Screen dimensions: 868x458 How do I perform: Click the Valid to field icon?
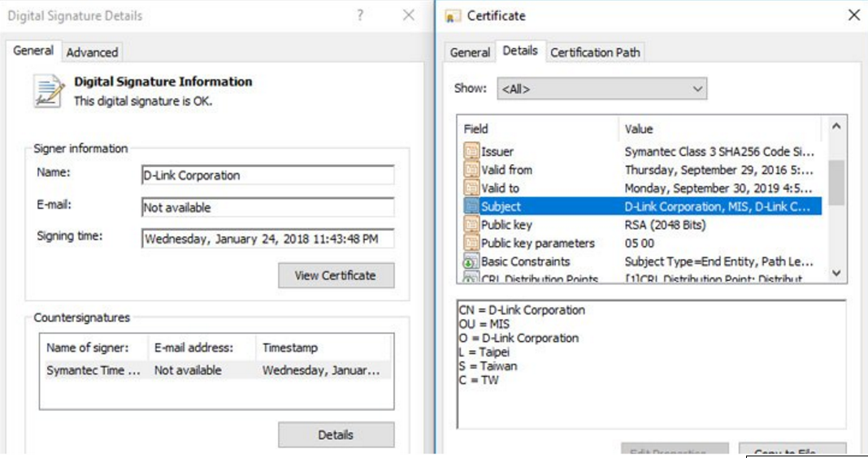point(471,188)
